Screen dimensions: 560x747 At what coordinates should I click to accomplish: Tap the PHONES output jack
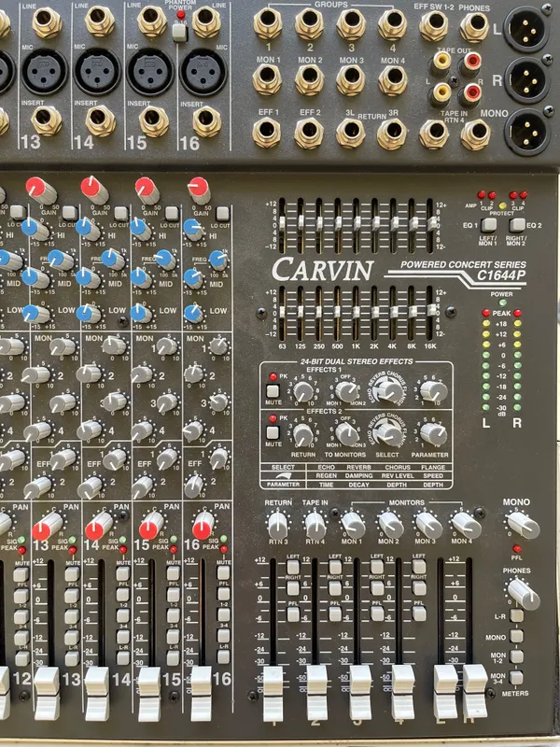(x=474, y=27)
